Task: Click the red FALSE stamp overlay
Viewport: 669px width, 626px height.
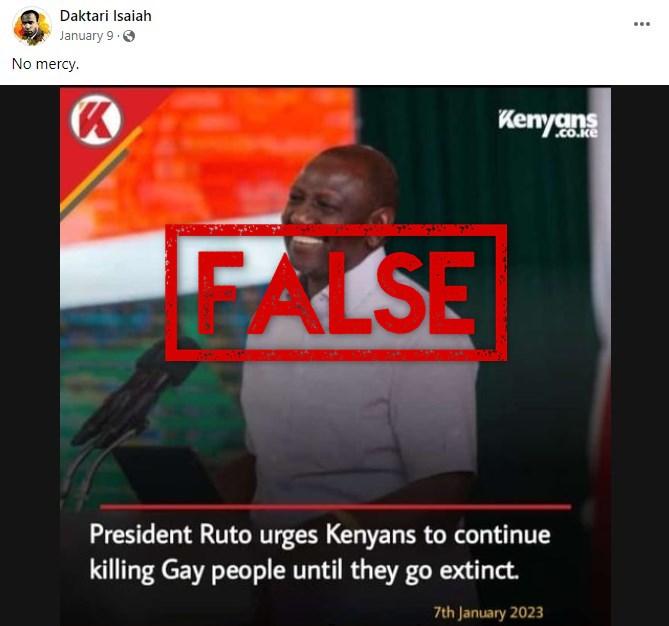Action: point(336,292)
